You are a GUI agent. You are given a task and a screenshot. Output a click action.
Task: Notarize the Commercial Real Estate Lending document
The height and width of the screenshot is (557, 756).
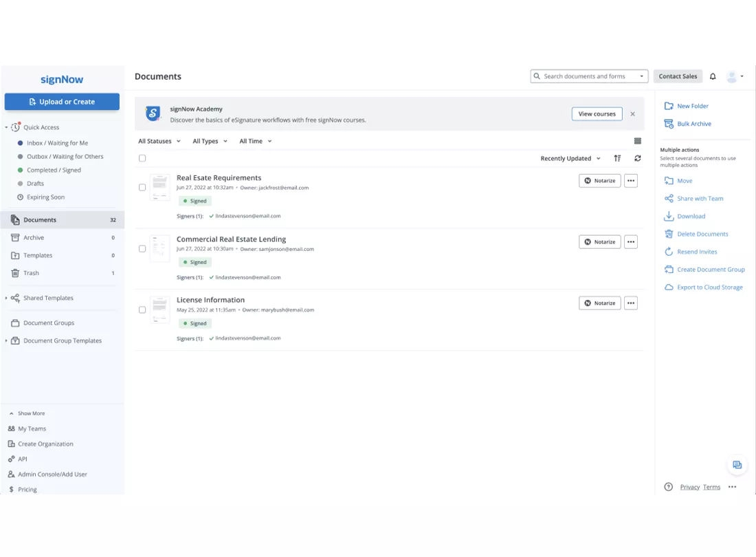[x=599, y=242]
